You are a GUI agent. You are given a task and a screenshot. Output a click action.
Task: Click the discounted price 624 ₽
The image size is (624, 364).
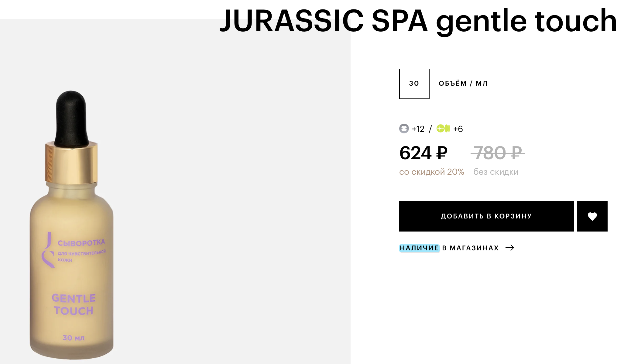[x=423, y=153]
